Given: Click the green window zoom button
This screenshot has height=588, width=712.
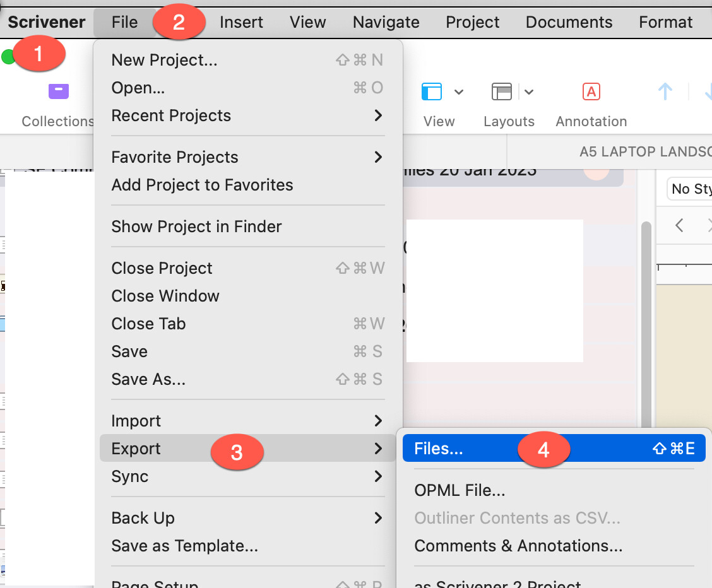Looking at the screenshot, I should tap(8, 57).
